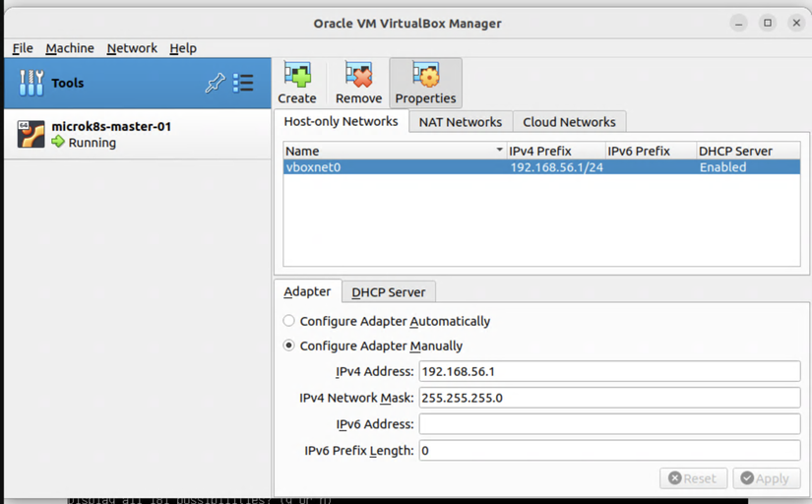
Task: Switch to the Host-only Networks tab
Action: click(x=341, y=121)
